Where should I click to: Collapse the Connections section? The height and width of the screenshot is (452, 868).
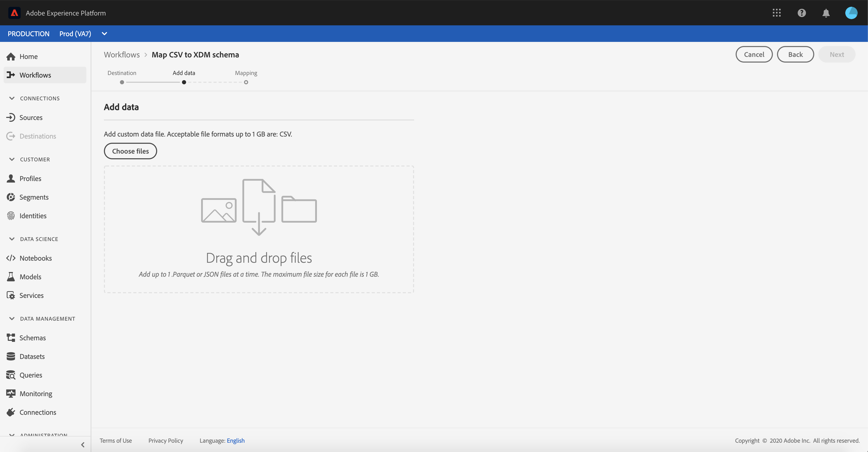point(12,99)
